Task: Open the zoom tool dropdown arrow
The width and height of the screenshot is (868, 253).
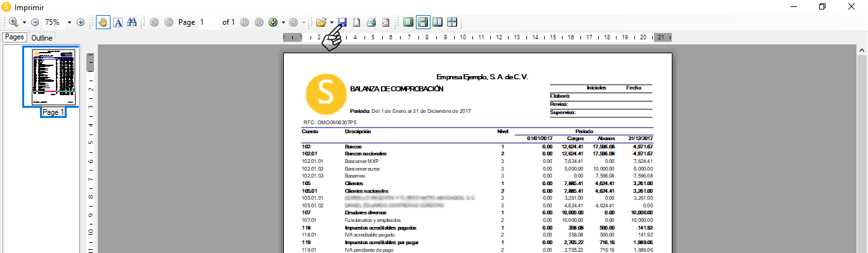Action: (24, 22)
